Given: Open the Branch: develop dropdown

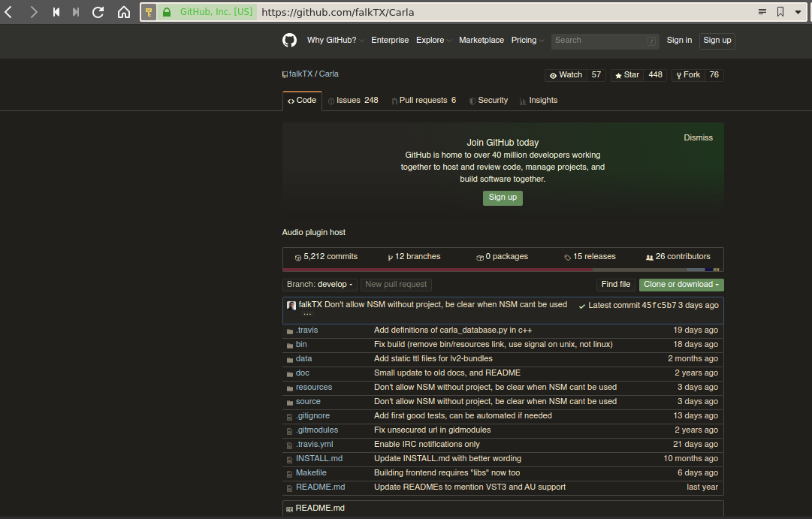Looking at the screenshot, I should click(319, 285).
